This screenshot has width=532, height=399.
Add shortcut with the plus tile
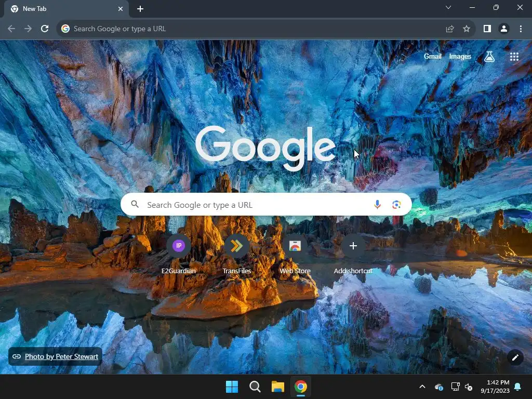[353, 254]
